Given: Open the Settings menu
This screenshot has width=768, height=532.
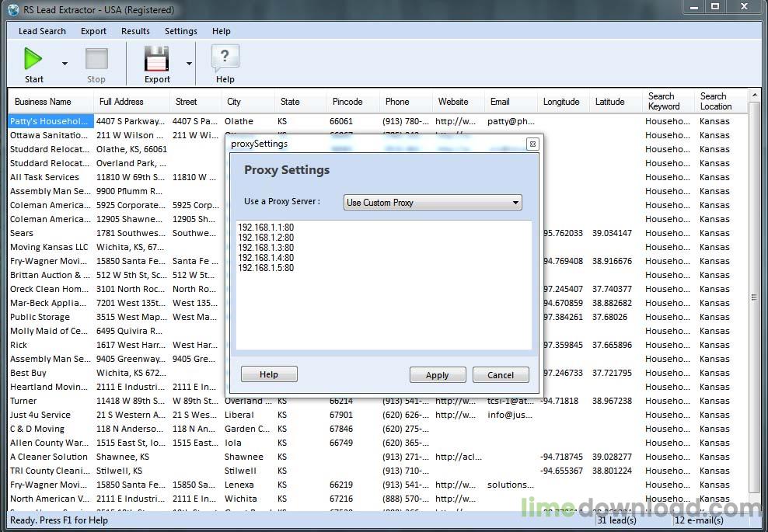Looking at the screenshot, I should [x=180, y=31].
